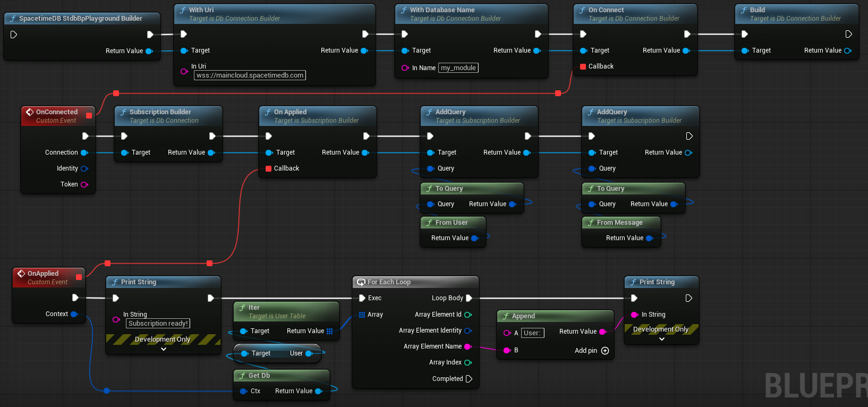Screen dimensions: 868x407
Task: Click the Completed exec pin
Action: [x=469, y=379]
